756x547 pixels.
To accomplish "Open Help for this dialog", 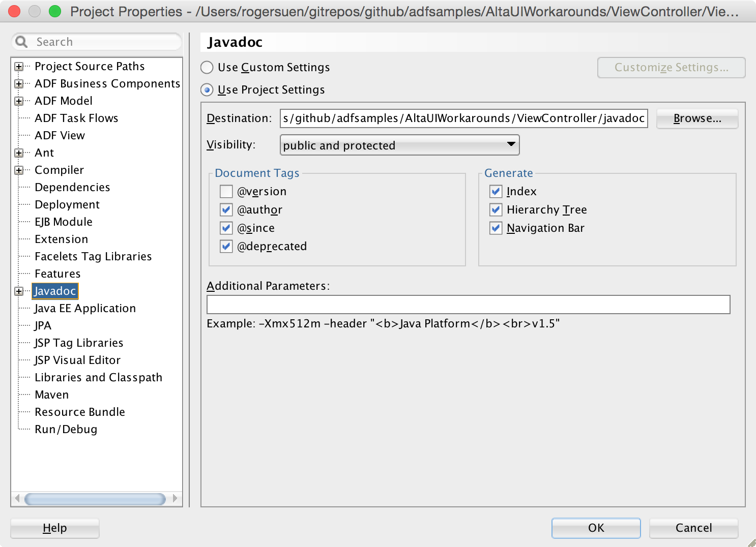I will tap(55, 528).
